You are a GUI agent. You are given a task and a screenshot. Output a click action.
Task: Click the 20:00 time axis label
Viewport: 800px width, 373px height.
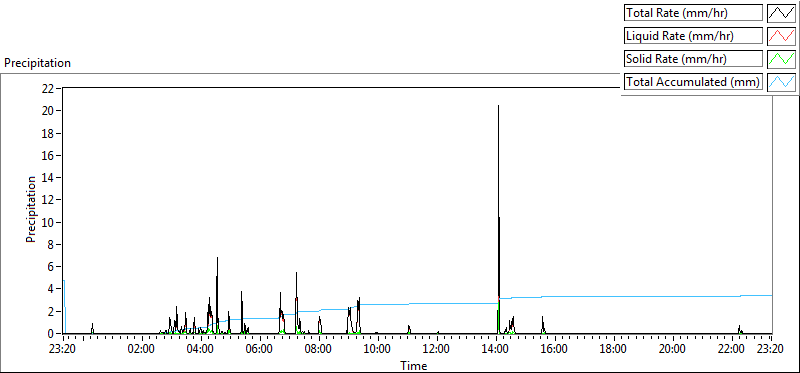pos(672,349)
